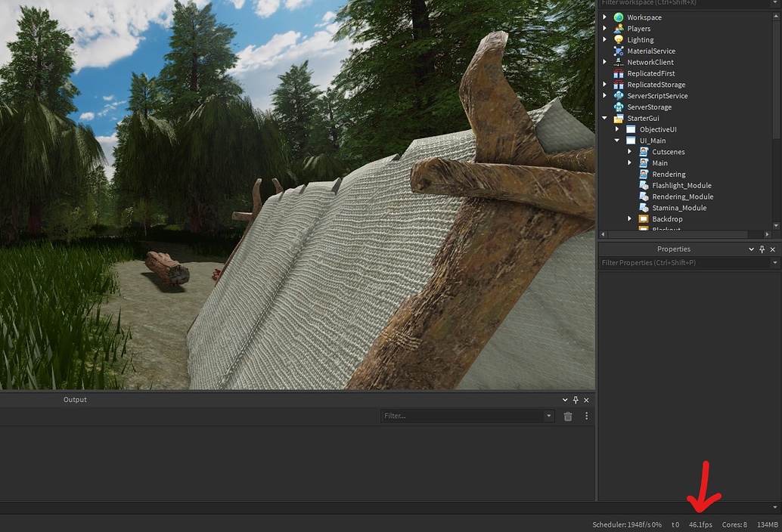Select the Backdrop item in Explorer
The width and height of the screenshot is (782, 532).
[x=667, y=218]
